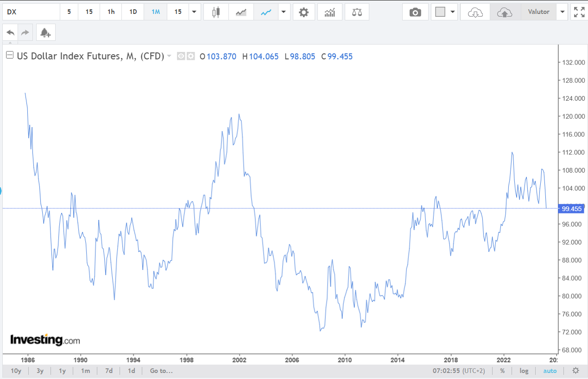The width and height of the screenshot is (588, 379).
Task: Take a chart snapshot with camera icon
Action: 415,13
